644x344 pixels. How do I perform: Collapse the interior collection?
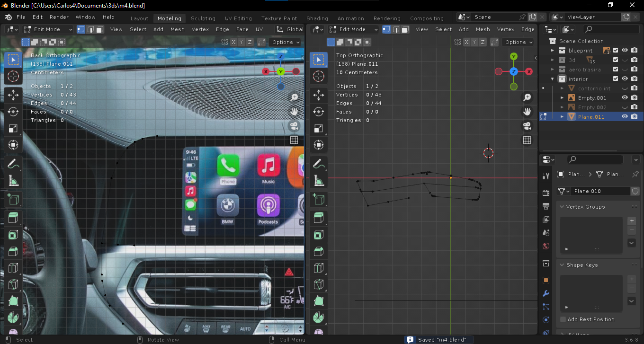click(552, 79)
